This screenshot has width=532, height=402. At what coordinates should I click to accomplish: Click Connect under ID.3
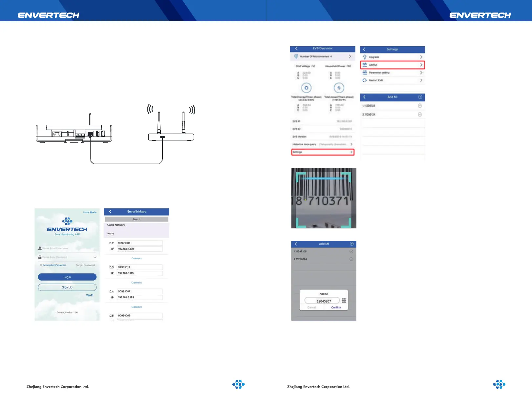(137, 283)
